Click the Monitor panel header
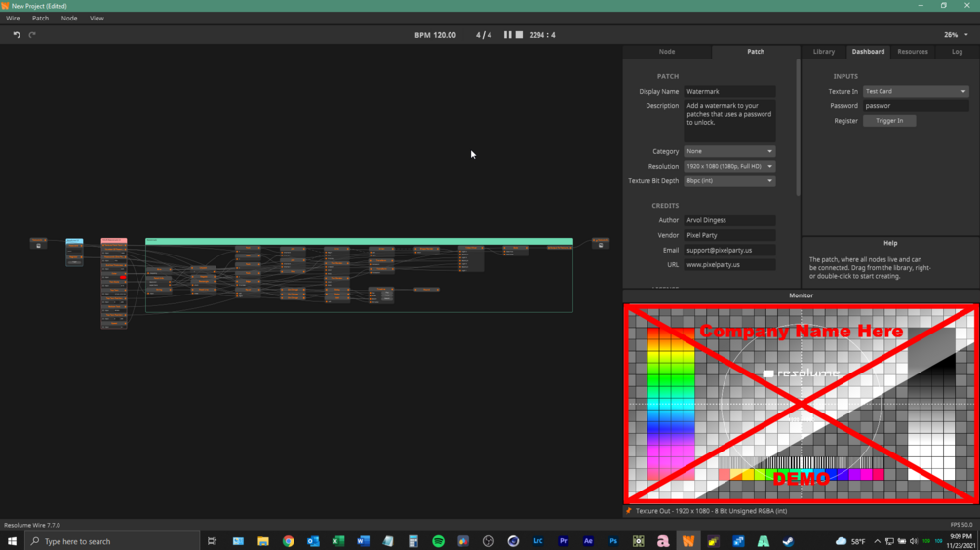Image resolution: width=980 pixels, height=550 pixels. coord(802,295)
